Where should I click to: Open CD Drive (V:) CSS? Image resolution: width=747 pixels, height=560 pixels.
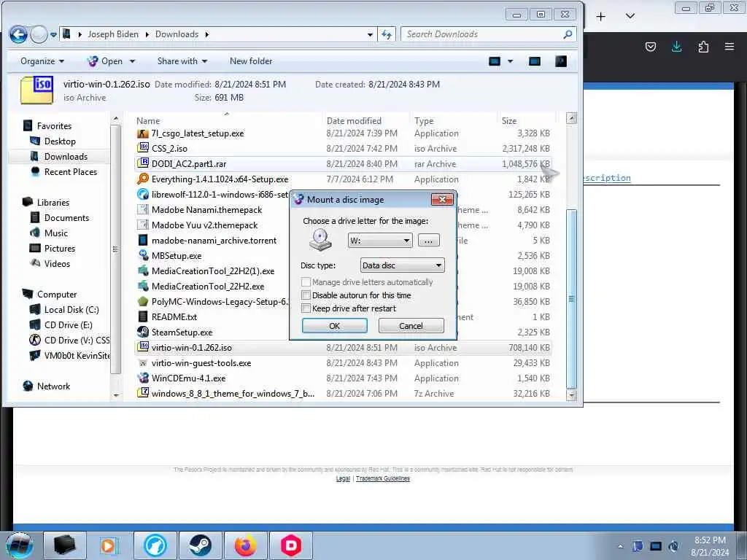click(77, 340)
